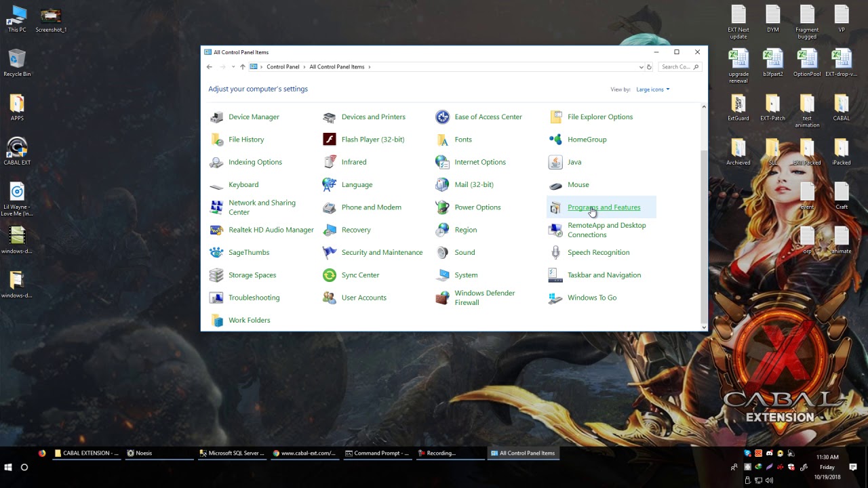The image size is (868, 488).
Task: Open Internet Options icon
Action: tap(443, 162)
